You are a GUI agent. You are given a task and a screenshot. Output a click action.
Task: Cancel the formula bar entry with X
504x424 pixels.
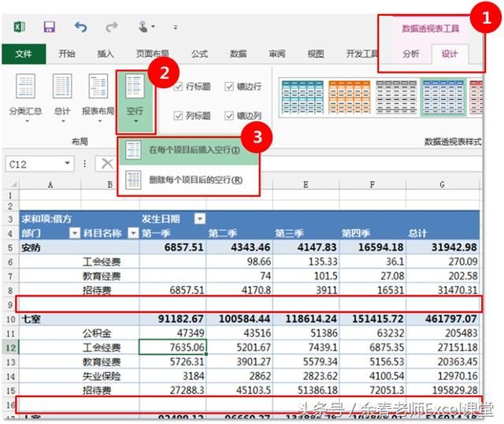[107, 164]
